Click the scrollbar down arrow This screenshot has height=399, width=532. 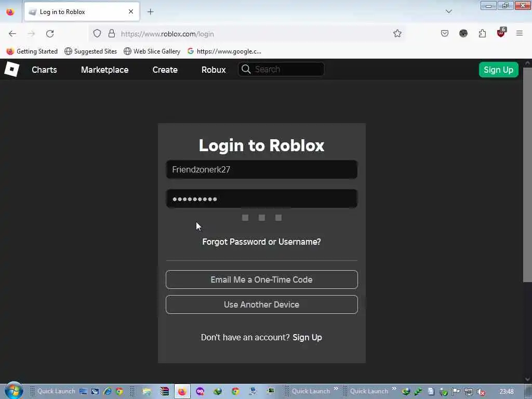(x=528, y=379)
